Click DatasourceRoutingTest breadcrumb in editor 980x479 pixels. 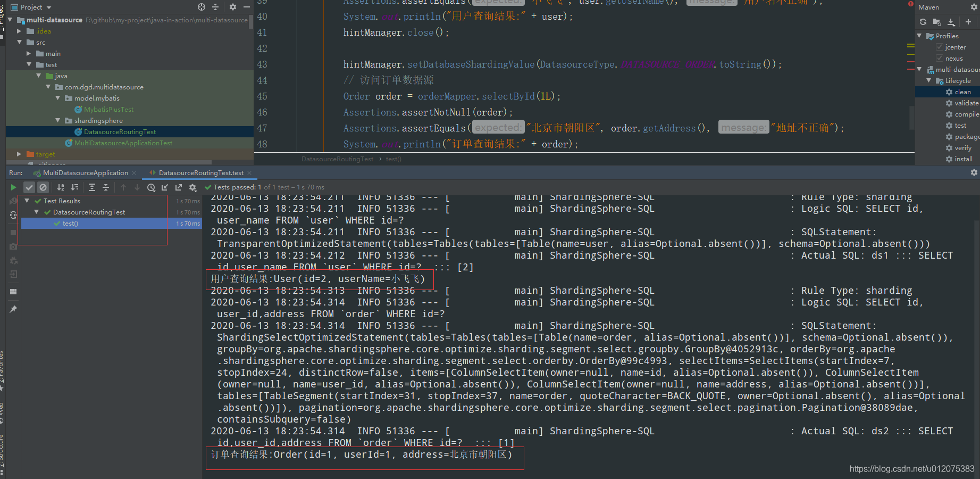pos(337,159)
